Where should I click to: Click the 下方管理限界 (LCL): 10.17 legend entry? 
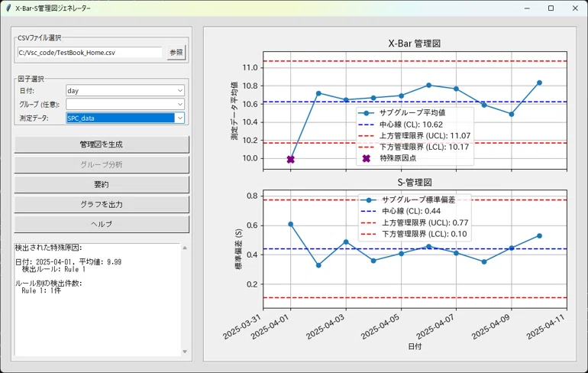click(414, 147)
